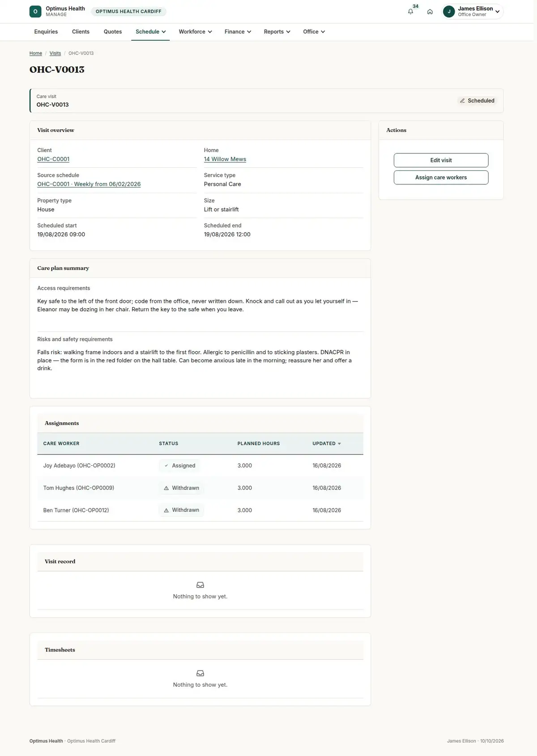
Task: Go to the Visits breadcrumb link
Action: coord(55,53)
